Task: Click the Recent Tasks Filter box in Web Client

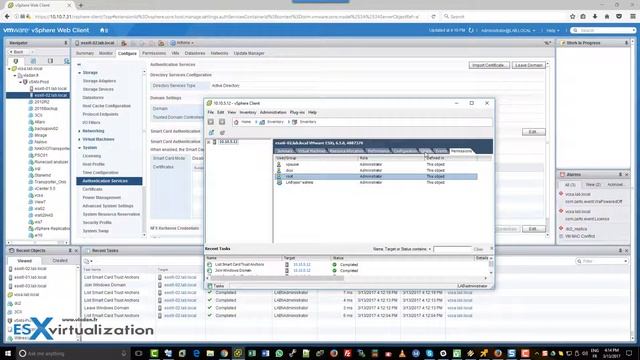Action: tap(602, 261)
